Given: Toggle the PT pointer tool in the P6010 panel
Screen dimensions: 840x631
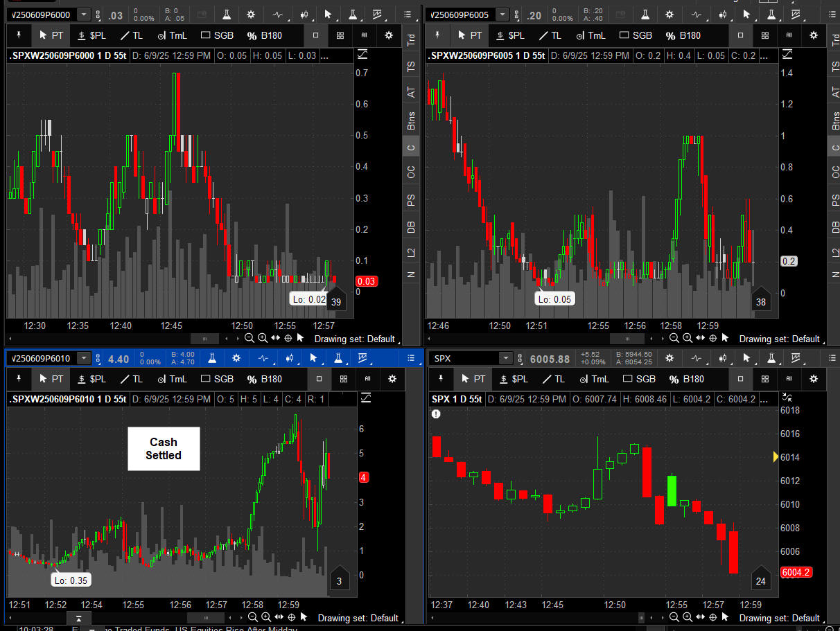Looking at the screenshot, I should click(x=51, y=379).
